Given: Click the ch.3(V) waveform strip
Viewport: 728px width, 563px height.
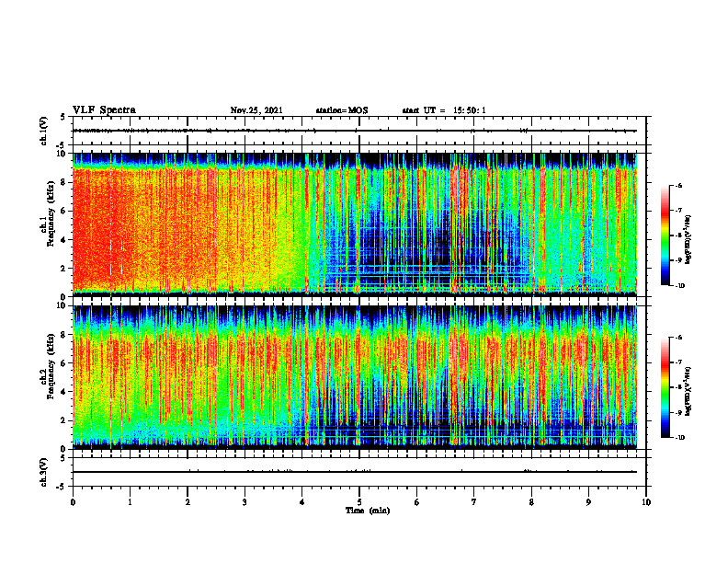Looking at the screenshot, I should click(359, 472).
